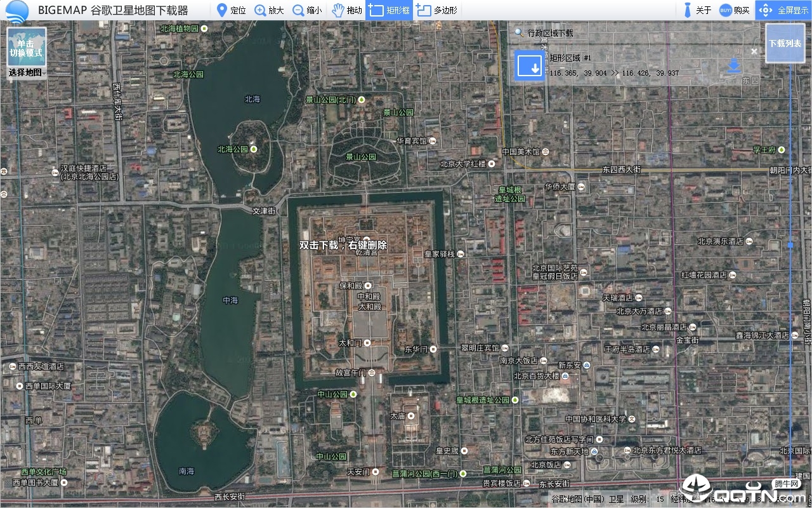
Task: Select the 多边形 polygon selection tool
Action: (436, 10)
